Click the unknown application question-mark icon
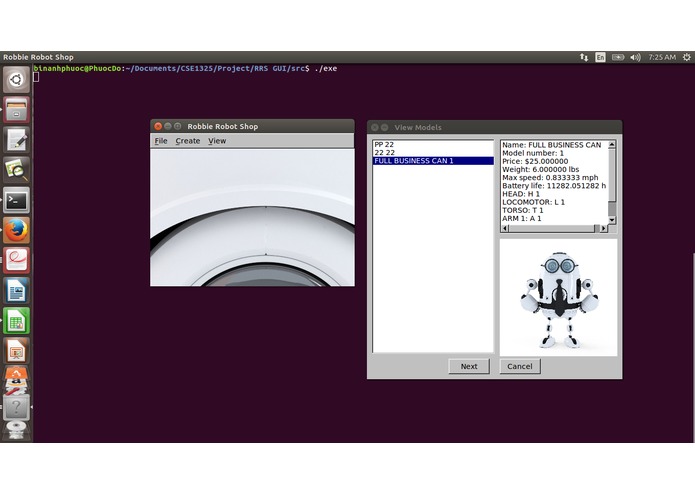 tap(16, 407)
